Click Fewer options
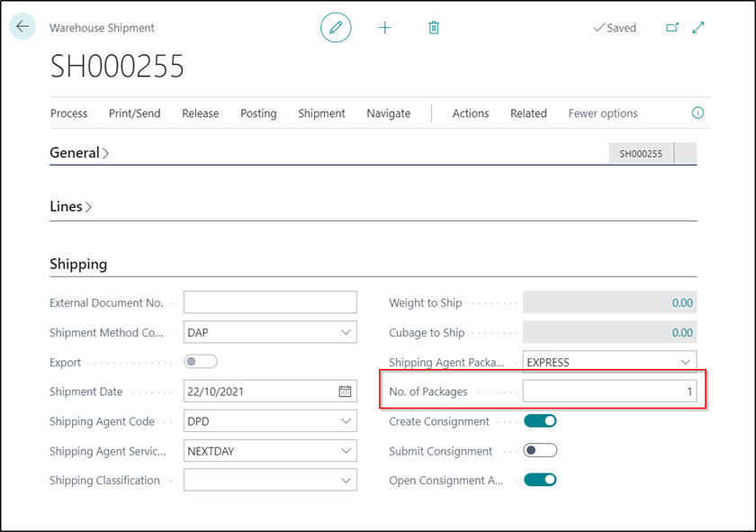This screenshot has width=756, height=532. tap(602, 113)
